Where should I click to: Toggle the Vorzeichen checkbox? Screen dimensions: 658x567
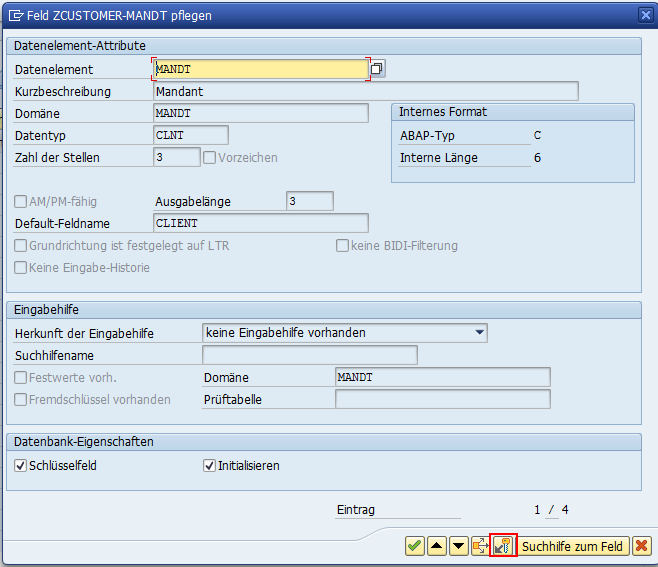tap(209, 158)
